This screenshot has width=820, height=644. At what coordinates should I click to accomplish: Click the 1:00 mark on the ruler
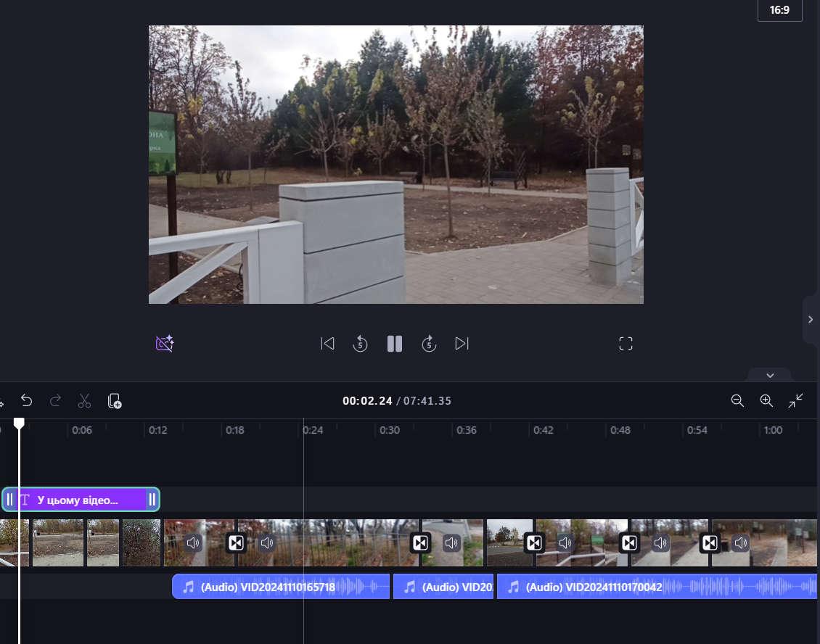(773, 430)
